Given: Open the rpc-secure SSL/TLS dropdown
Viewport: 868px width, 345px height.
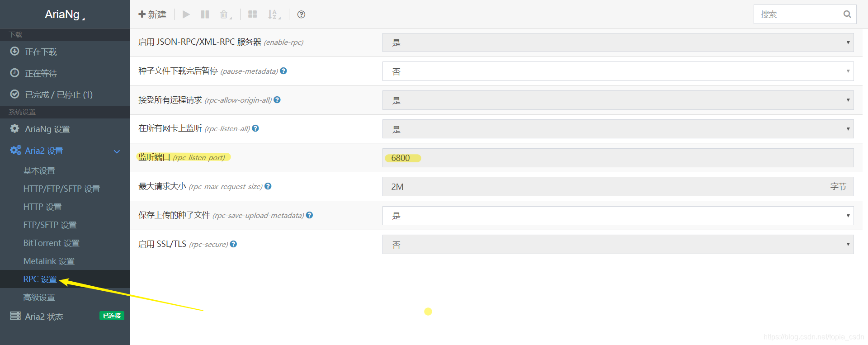Looking at the screenshot, I should (618, 244).
